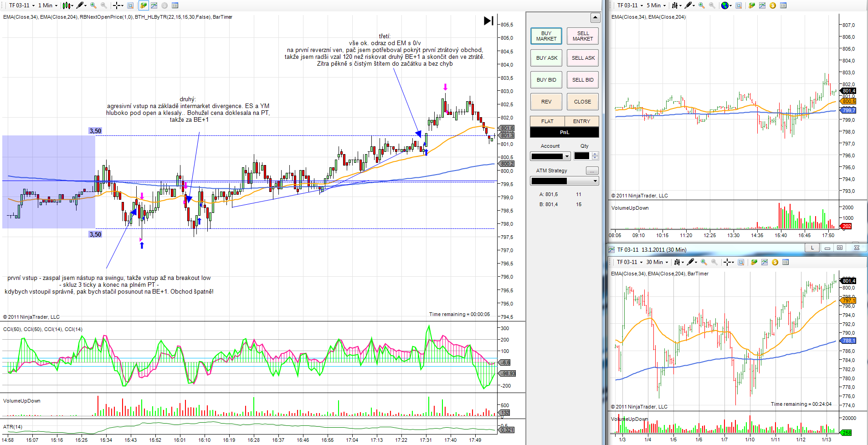Open Indicators dialog from 30 Min toolbar
Screen dimensions: 868x445
tap(765, 262)
